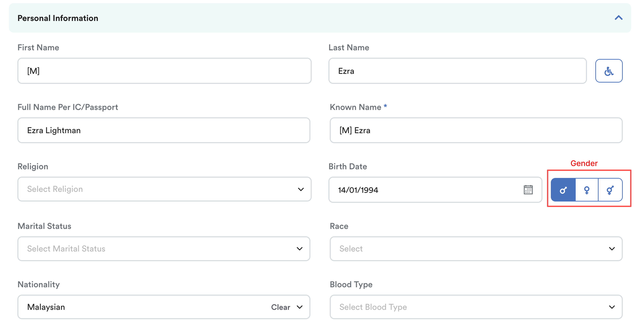The width and height of the screenshot is (644, 334).
Task: Click the Religion dropdown chevron arrow
Action: tap(301, 189)
